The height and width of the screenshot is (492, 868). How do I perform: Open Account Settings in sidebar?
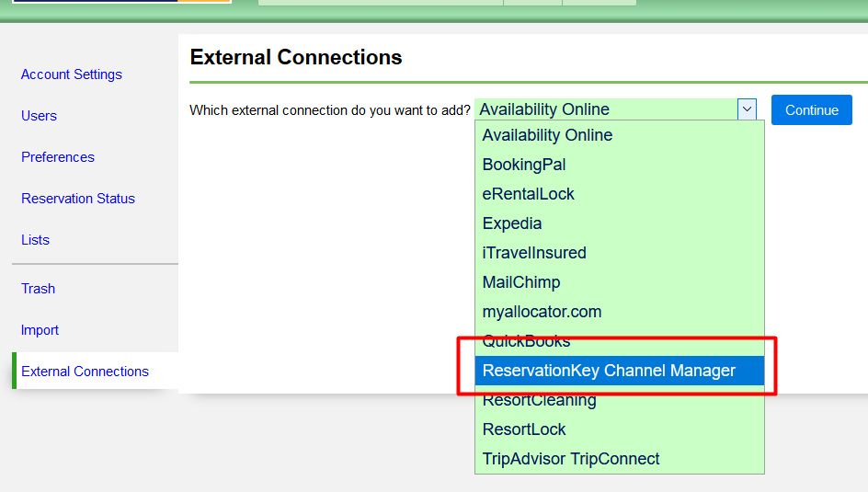tap(72, 74)
